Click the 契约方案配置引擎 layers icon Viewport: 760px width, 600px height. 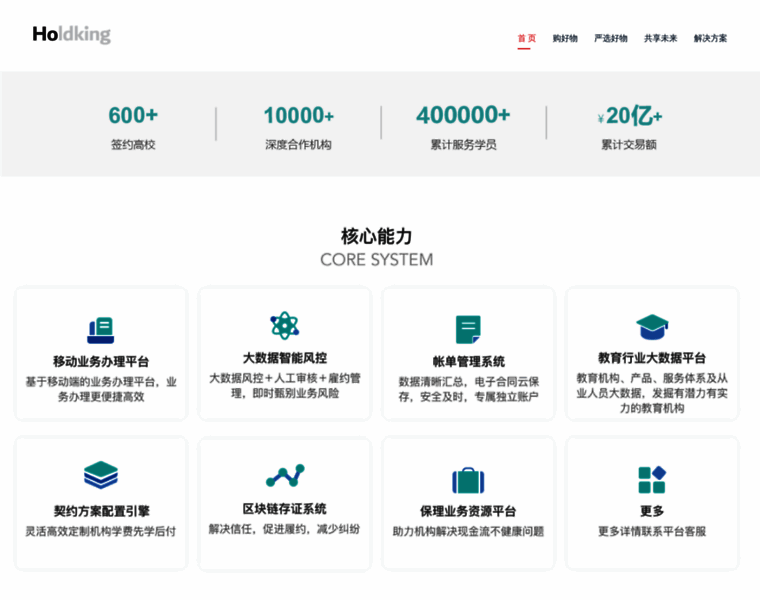coord(101,475)
